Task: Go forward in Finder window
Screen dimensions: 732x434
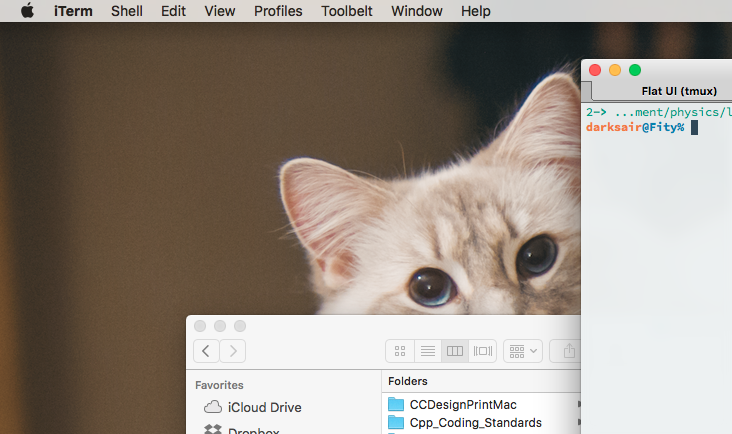Action: (x=232, y=351)
